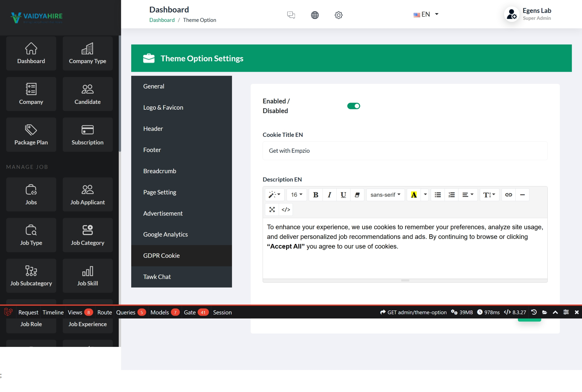This screenshot has height=392, width=582.
Task: Insert unordered bullet list
Action: pyautogui.click(x=438, y=195)
